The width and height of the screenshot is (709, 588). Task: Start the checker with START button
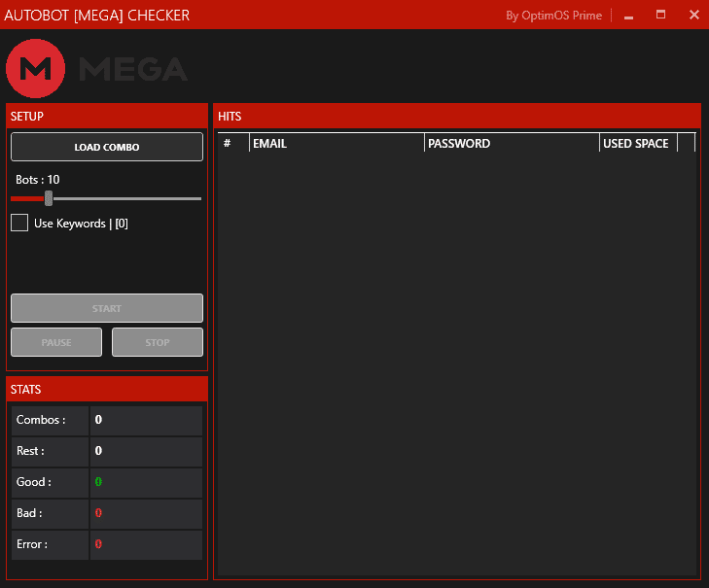(x=107, y=308)
